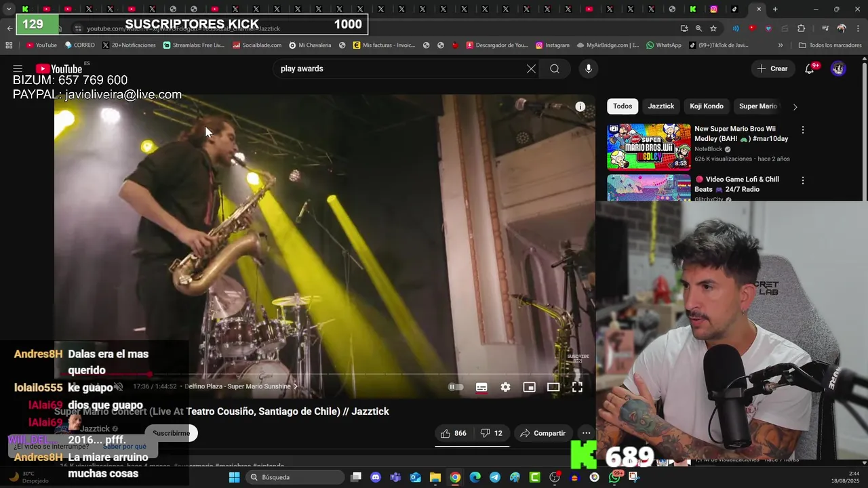The width and height of the screenshot is (868, 488).
Task: Open chapter "Delfino Plaza - Super Mario Sunshine"
Action: [241, 386]
